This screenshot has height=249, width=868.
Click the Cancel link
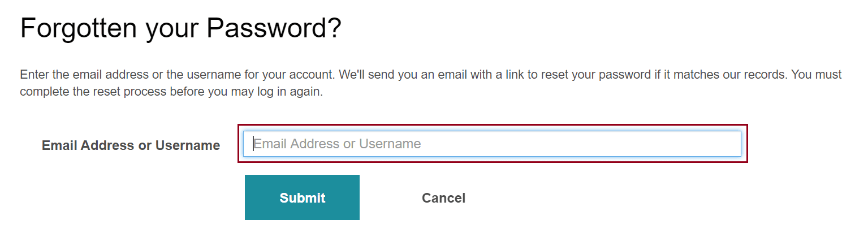tap(443, 198)
